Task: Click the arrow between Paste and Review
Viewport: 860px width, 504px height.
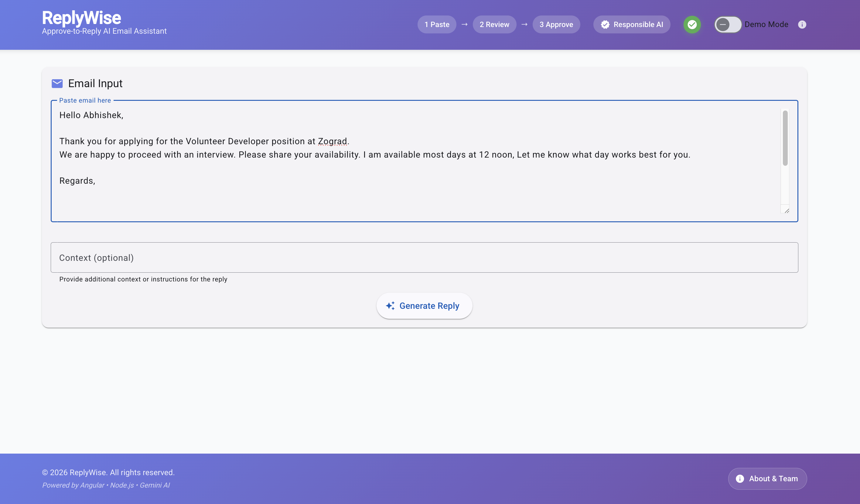Action: pyautogui.click(x=465, y=25)
